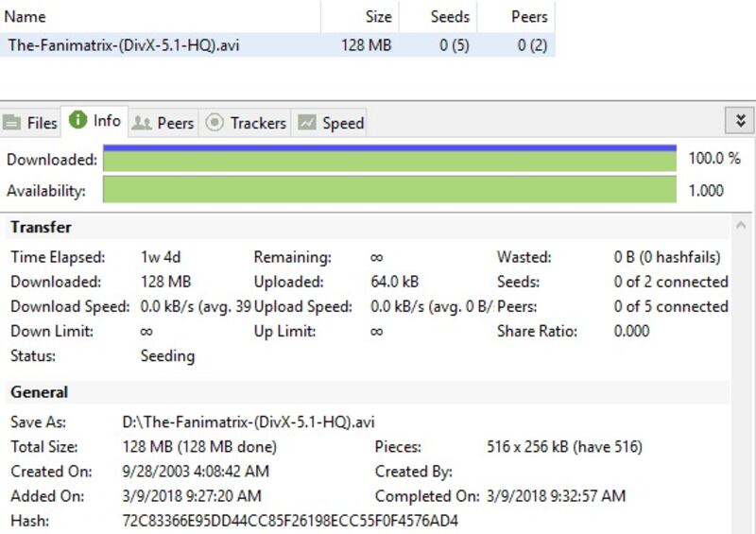Click the Speed tab graph icon

pos(307,123)
